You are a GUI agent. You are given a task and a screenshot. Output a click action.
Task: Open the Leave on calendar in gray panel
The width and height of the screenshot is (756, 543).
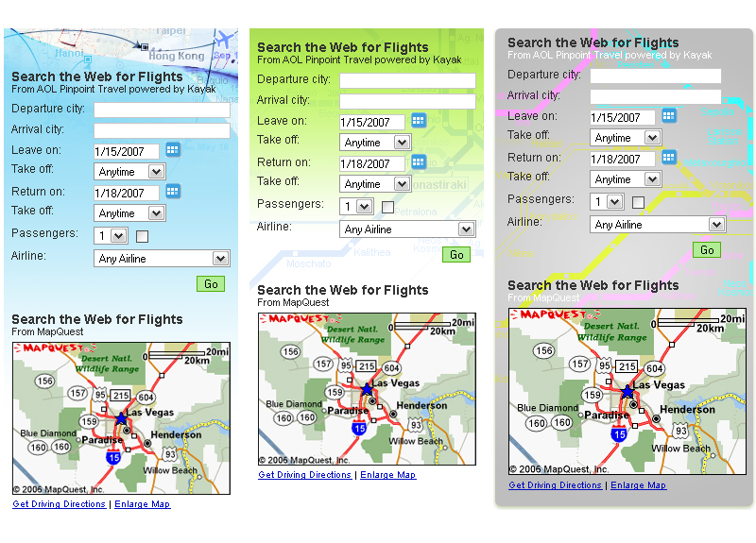click(669, 115)
